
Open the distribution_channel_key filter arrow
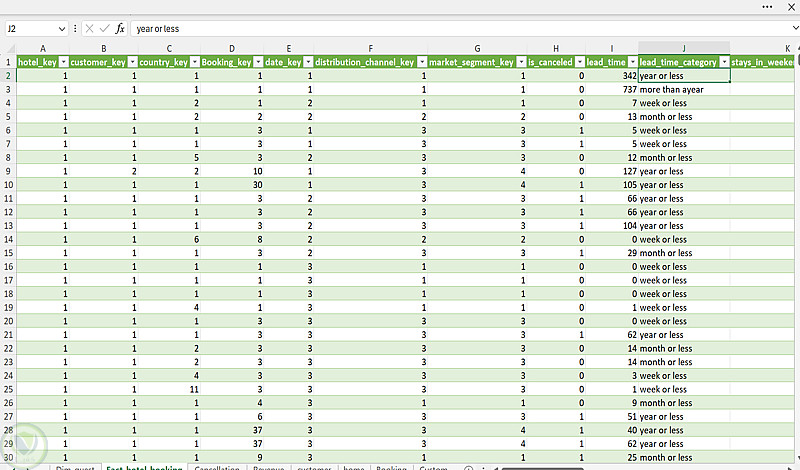point(421,62)
